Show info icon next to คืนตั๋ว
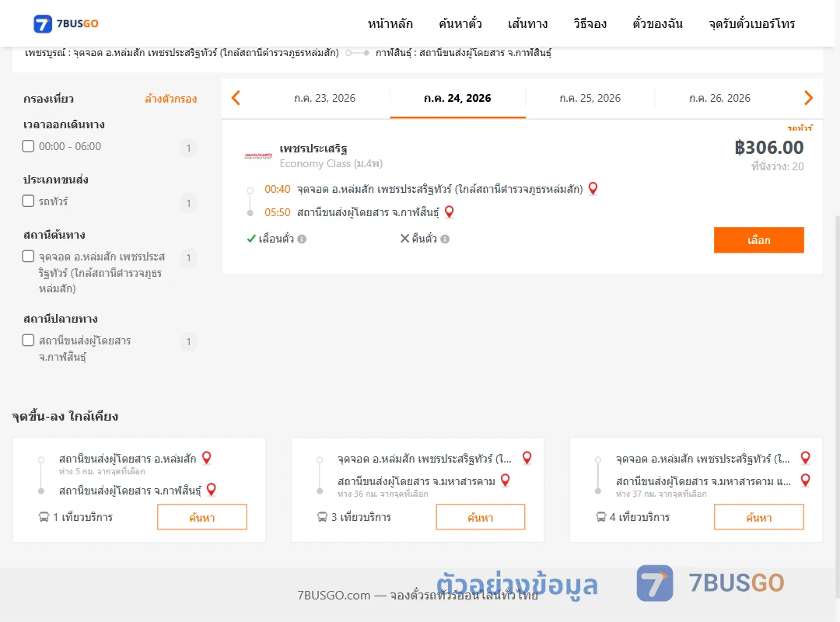Screen dimensions: 840x622 (445, 239)
